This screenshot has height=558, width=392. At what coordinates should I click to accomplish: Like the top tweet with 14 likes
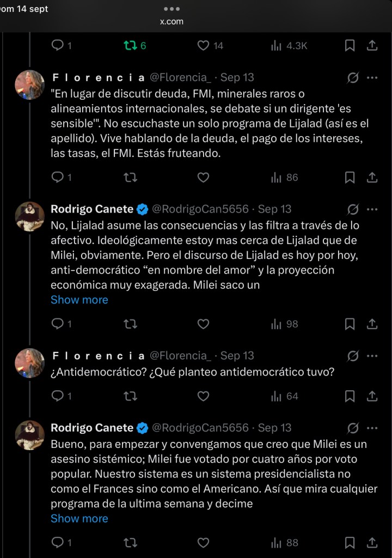click(x=203, y=46)
